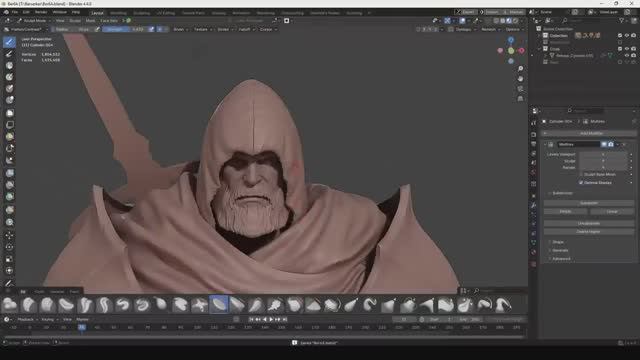Image resolution: width=640 pixels, height=360 pixels.
Task: Click the Simple subdivision button
Action: coord(565,211)
